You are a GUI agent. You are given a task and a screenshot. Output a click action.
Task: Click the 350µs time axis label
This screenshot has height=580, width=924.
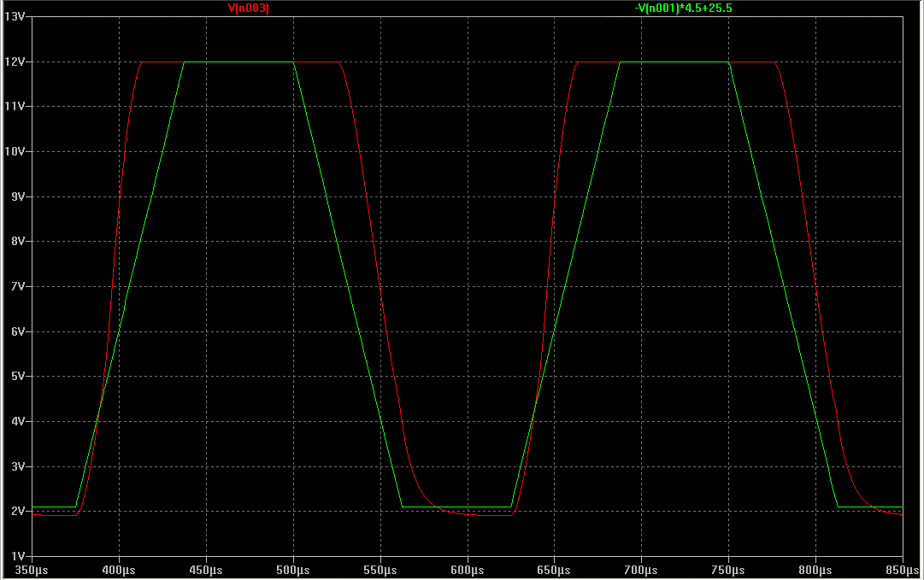[32, 570]
